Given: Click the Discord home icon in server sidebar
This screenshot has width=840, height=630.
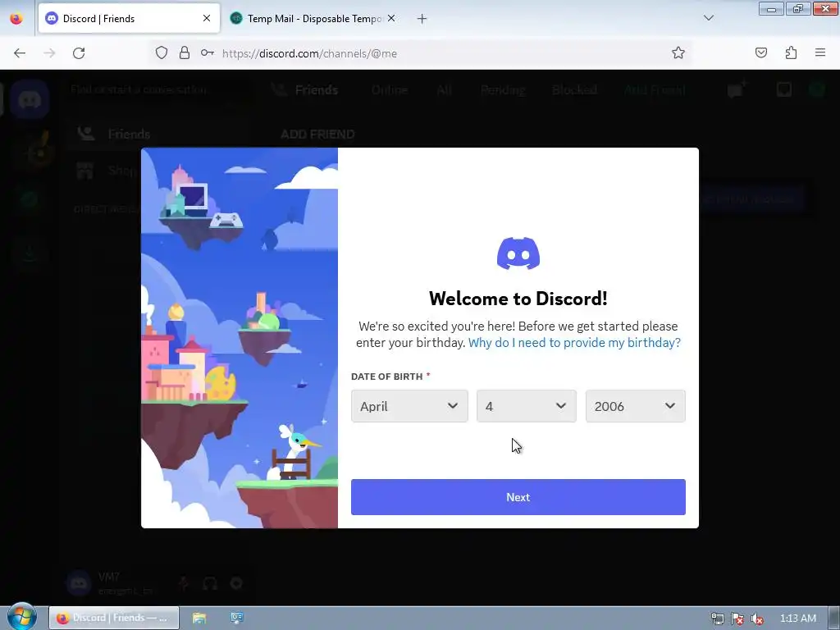Looking at the screenshot, I should click(x=30, y=99).
